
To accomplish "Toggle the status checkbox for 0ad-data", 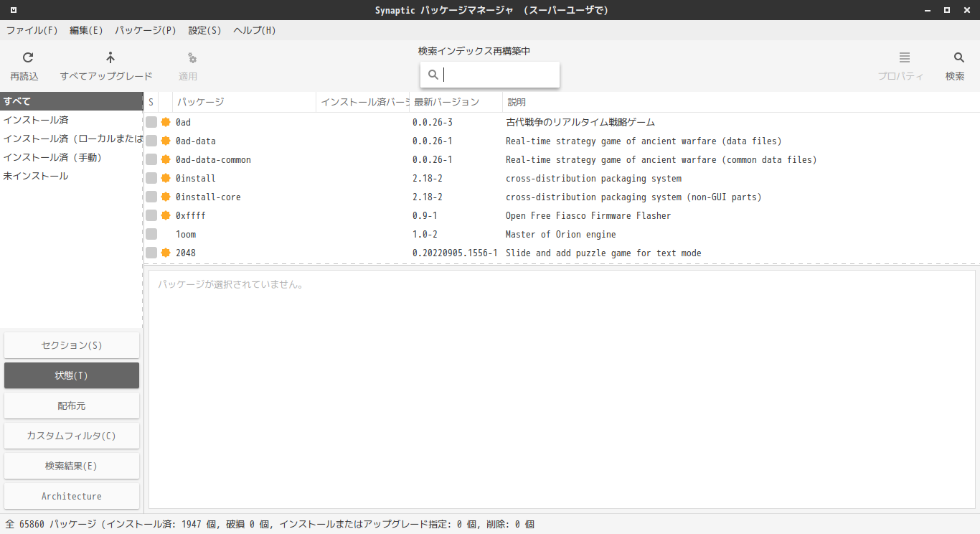I will click(151, 141).
